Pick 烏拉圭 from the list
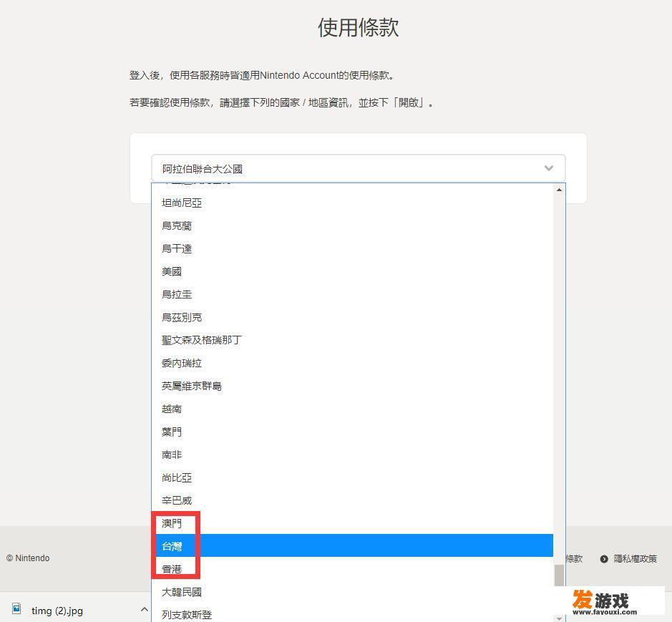672x622 pixels. [x=352, y=294]
